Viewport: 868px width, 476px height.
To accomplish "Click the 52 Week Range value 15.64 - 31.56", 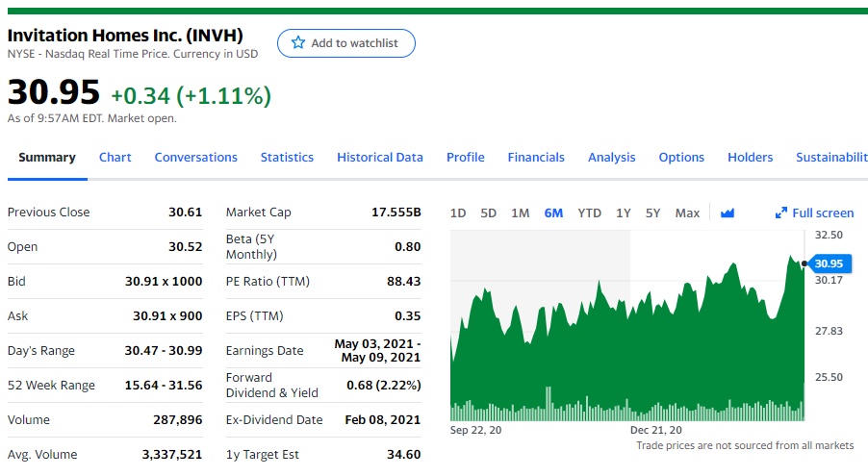I will tap(164, 386).
